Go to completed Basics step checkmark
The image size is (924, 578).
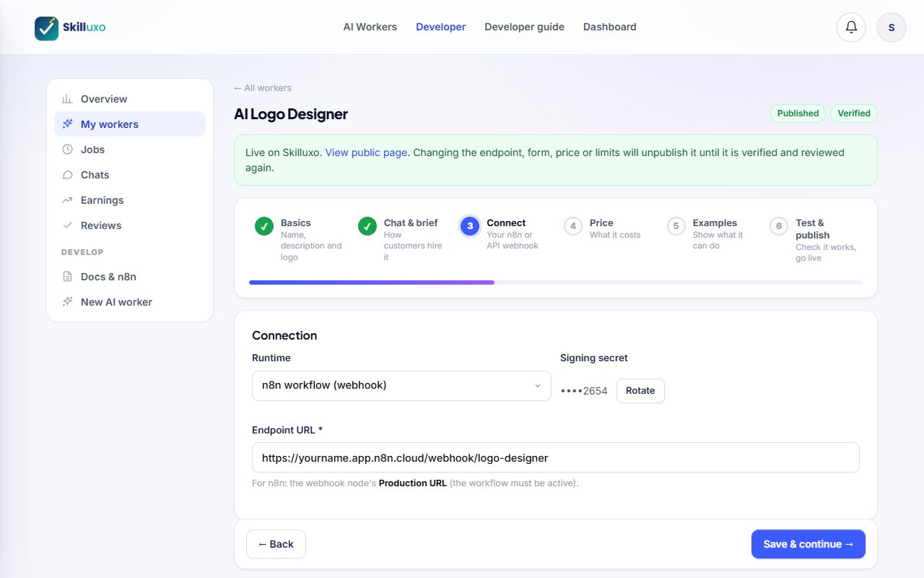coord(264,226)
